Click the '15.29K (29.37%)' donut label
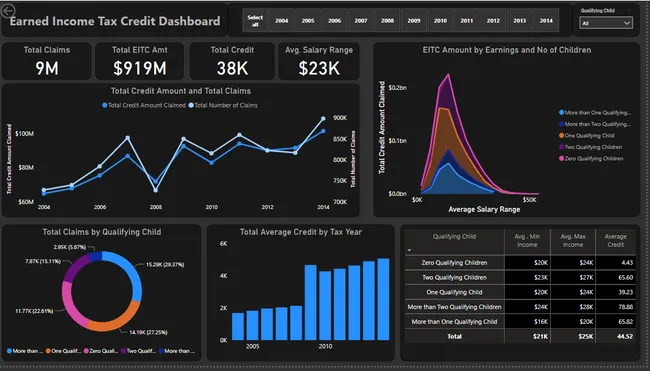The height and width of the screenshot is (371, 650). (x=165, y=264)
